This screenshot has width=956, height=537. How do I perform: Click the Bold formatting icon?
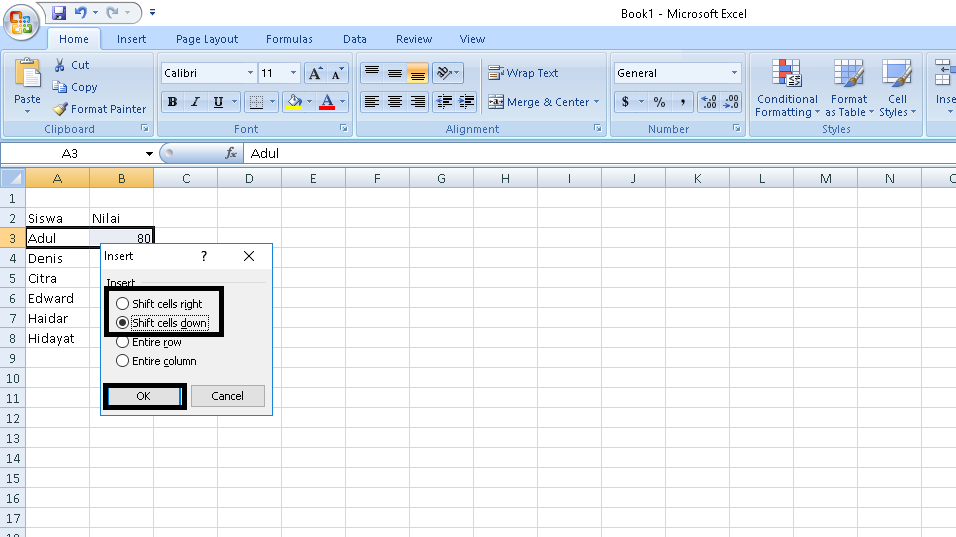pyautogui.click(x=172, y=102)
